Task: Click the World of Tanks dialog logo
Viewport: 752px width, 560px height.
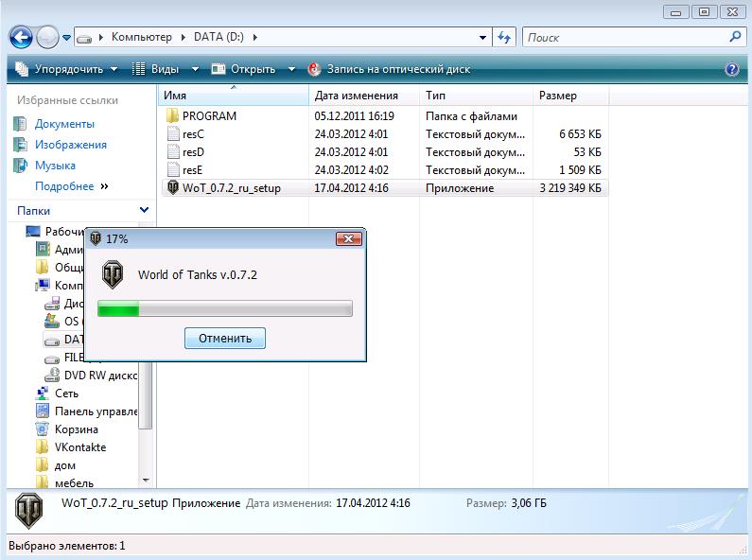Action: [113, 274]
